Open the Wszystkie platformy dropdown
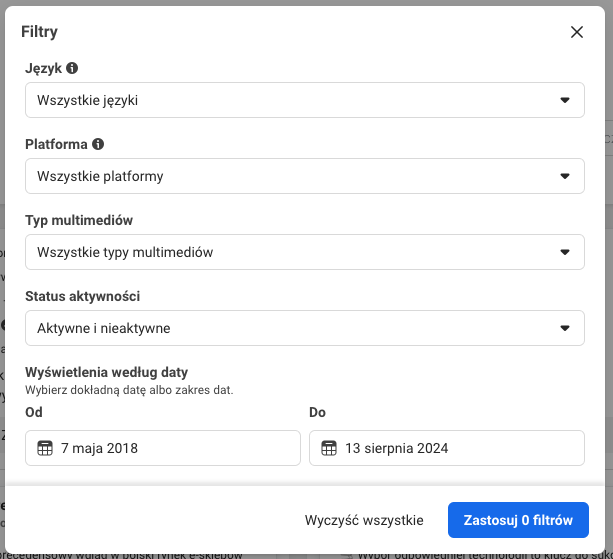 pos(305,176)
